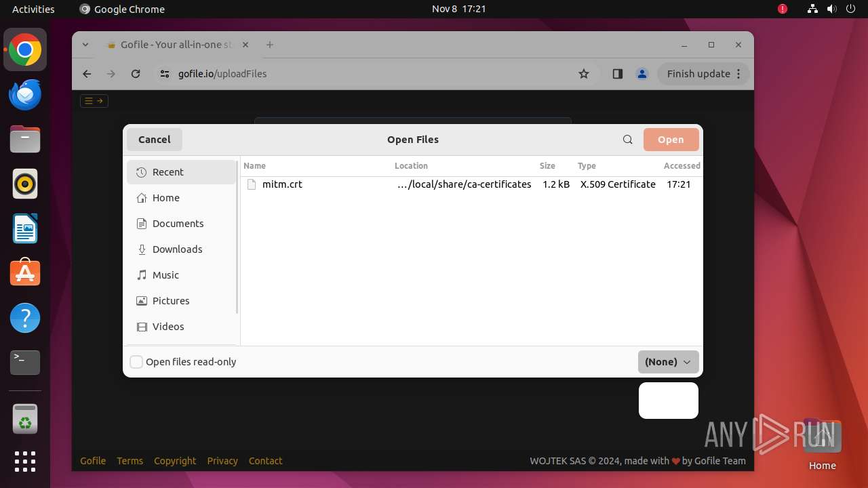
Task: Click the Google Chrome app menu in top bar
Action: tap(122, 9)
